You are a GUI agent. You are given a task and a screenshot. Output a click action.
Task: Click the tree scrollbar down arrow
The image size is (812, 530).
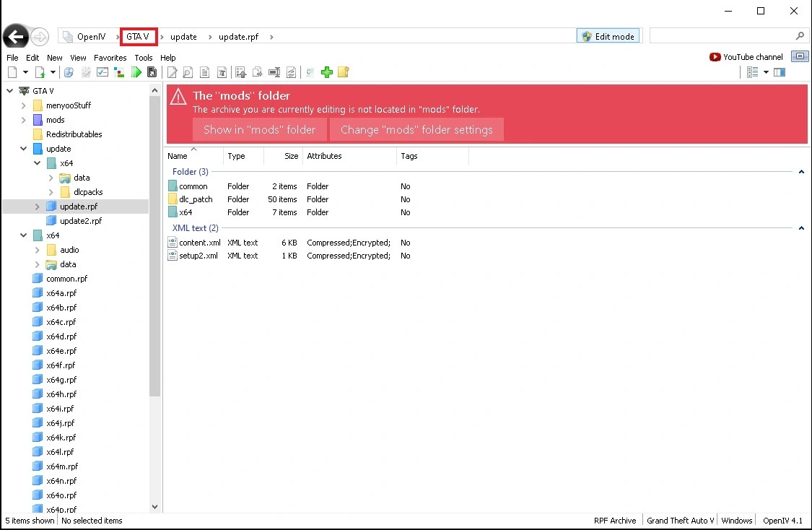tap(154, 507)
